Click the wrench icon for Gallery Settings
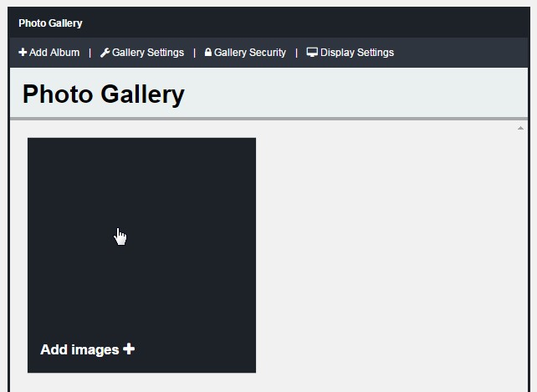Image resolution: width=537 pixels, height=392 pixels. point(105,53)
